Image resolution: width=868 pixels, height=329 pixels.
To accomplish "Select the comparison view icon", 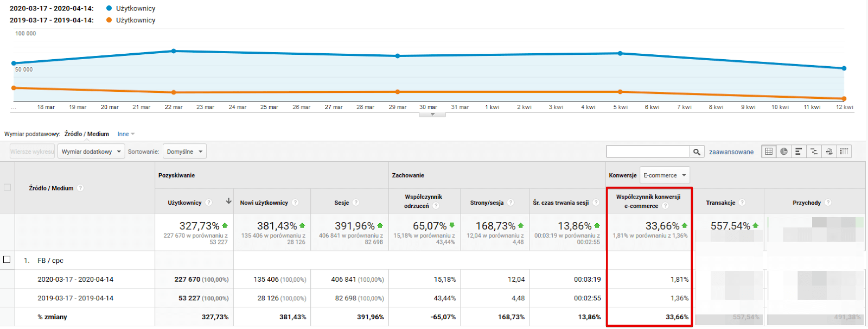I will click(x=814, y=151).
